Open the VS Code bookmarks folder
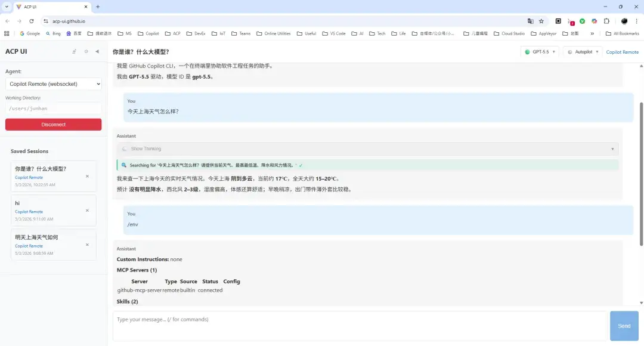The width and height of the screenshot is (644, 346). tap(333, 33)
